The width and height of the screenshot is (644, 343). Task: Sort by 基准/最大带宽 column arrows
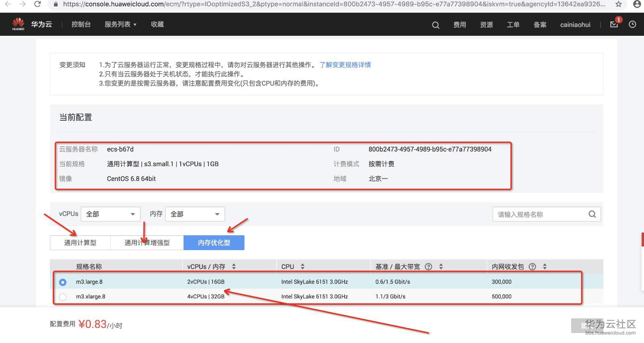click(x=441, y=267)
